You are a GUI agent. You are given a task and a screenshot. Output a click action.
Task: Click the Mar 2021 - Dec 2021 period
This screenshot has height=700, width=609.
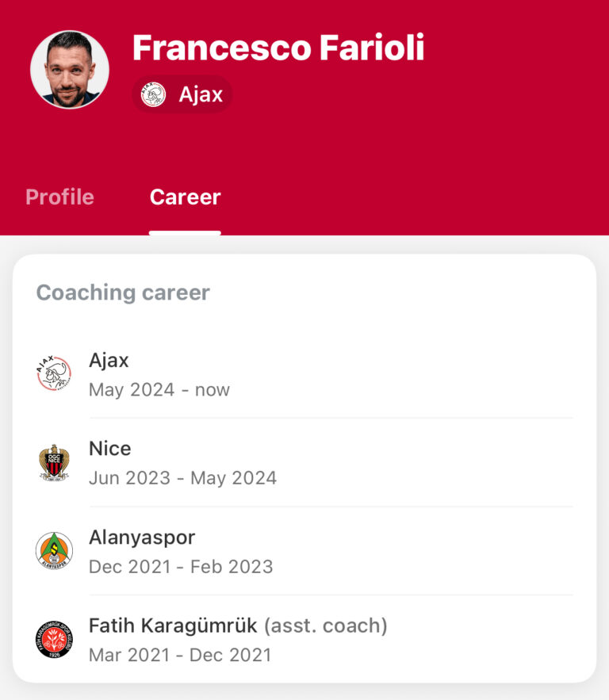(x=180, y=655)
